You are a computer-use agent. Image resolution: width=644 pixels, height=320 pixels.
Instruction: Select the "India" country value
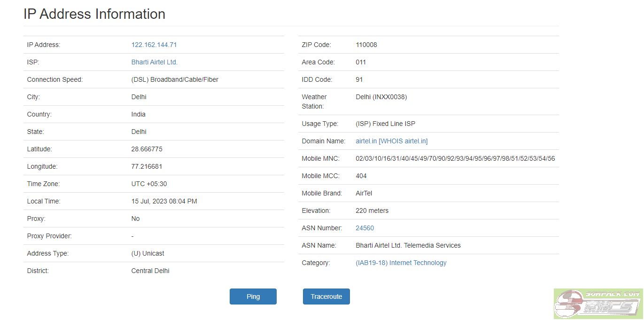click(x=139, y=114)
